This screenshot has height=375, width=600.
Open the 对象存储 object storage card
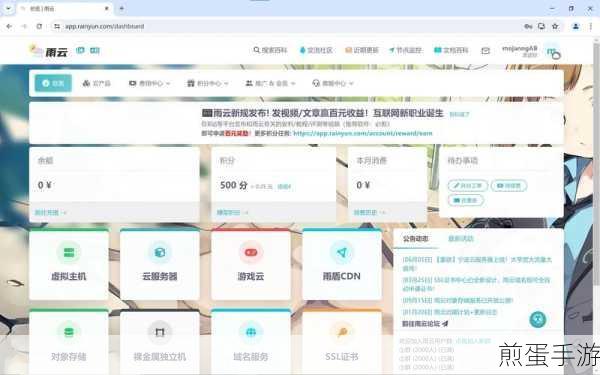pos(69,342)
